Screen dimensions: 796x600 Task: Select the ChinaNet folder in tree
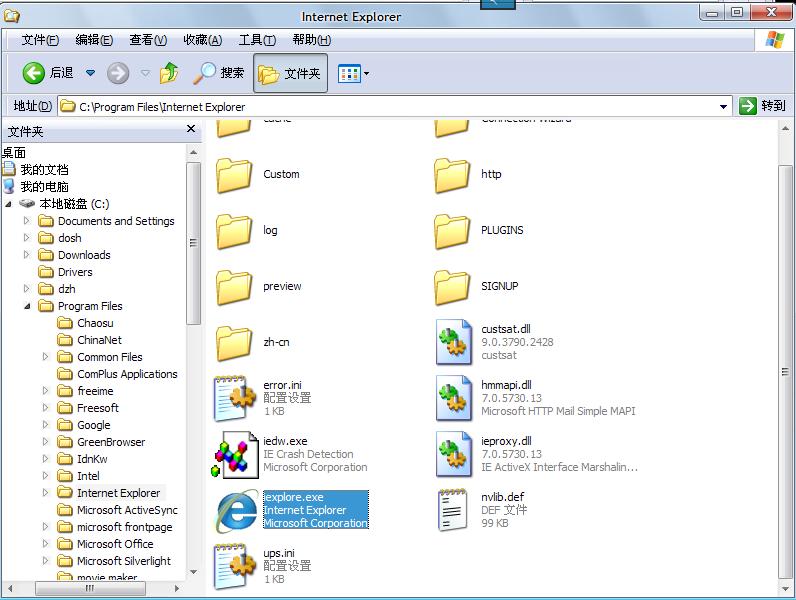pyautogui.click(x=99, y=340)
